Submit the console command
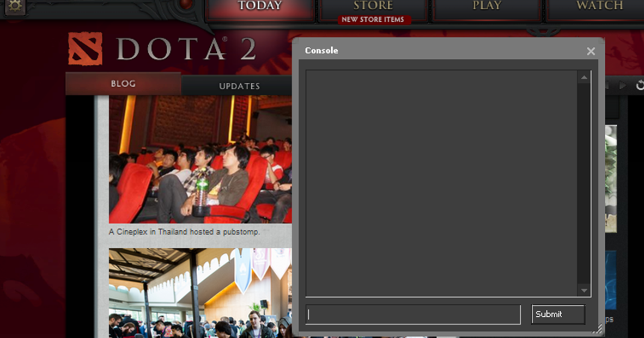Viewport: 644px width, 338px height. pyautogui.click(x=558, y=314)
